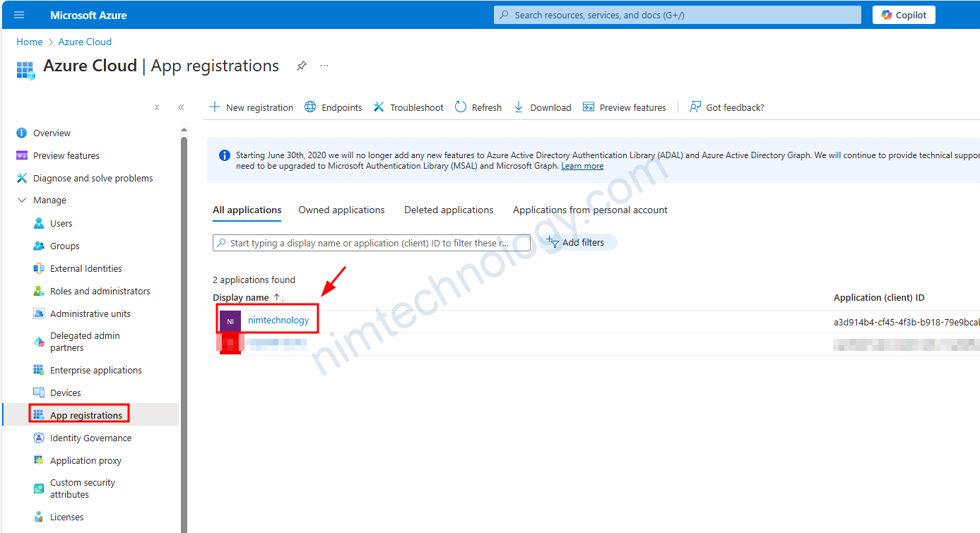This screenshot has height=533, width=980.
Task: Switch to Owned applications tab
Action: point(341,210)
